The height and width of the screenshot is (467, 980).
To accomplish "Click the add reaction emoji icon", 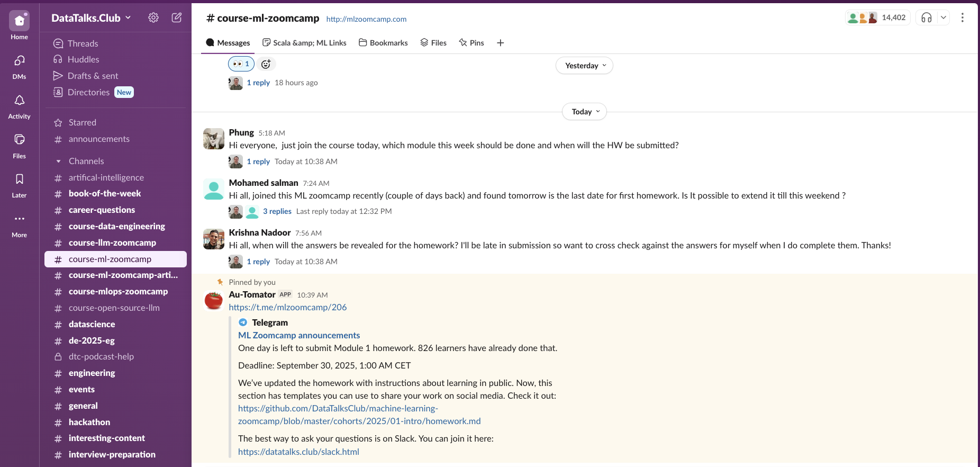I will [266, 64].
